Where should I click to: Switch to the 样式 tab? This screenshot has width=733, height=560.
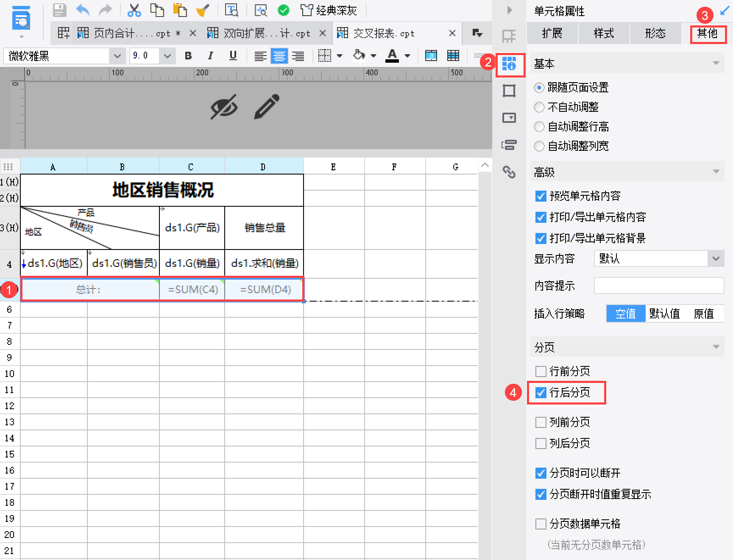click(x=604, y=33)
